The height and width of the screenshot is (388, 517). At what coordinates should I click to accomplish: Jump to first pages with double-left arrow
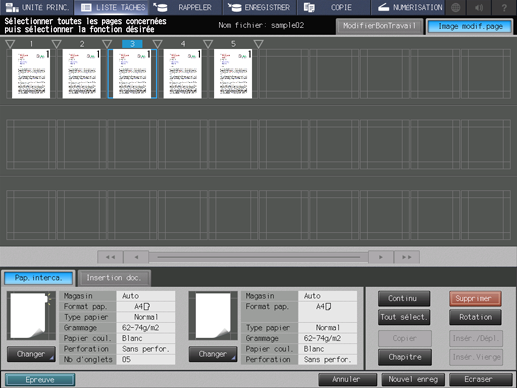[x=110, y=257]
